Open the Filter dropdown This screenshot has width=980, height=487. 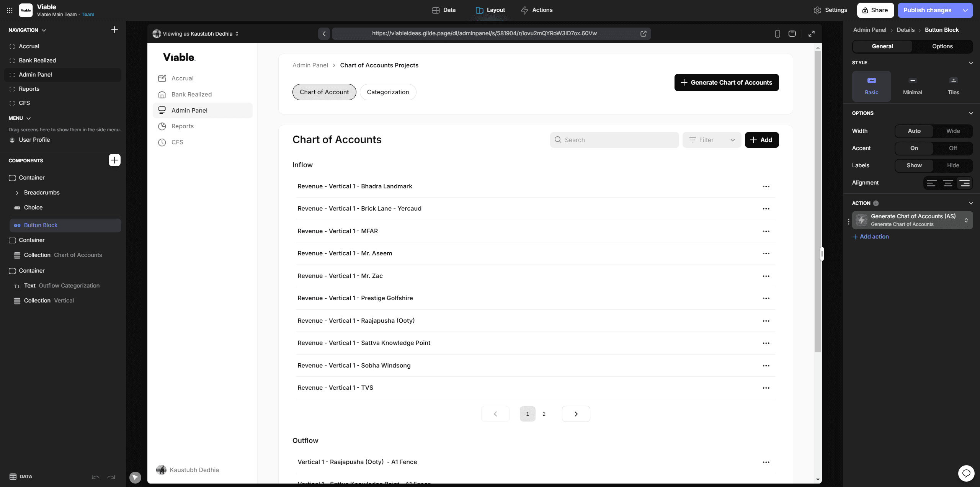tap(712, 140)
